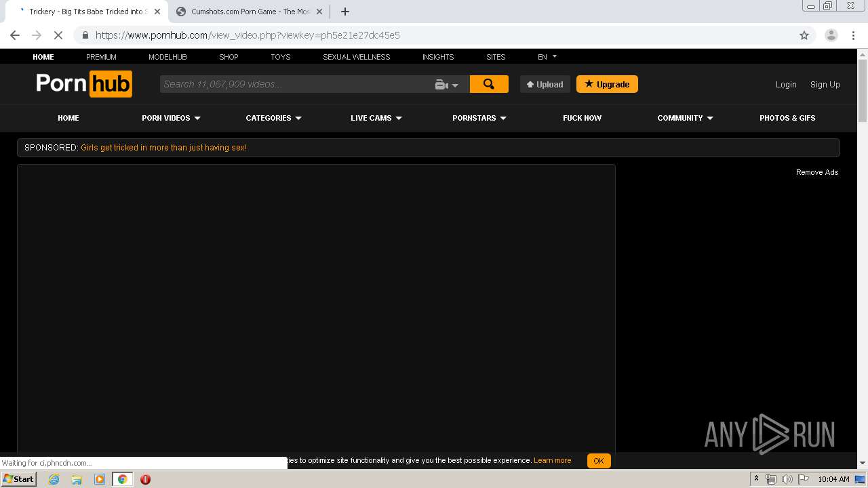This screenshot has width=868, height=488.
Task: Expand the EN language dropdown
Action: pos(547,57)
